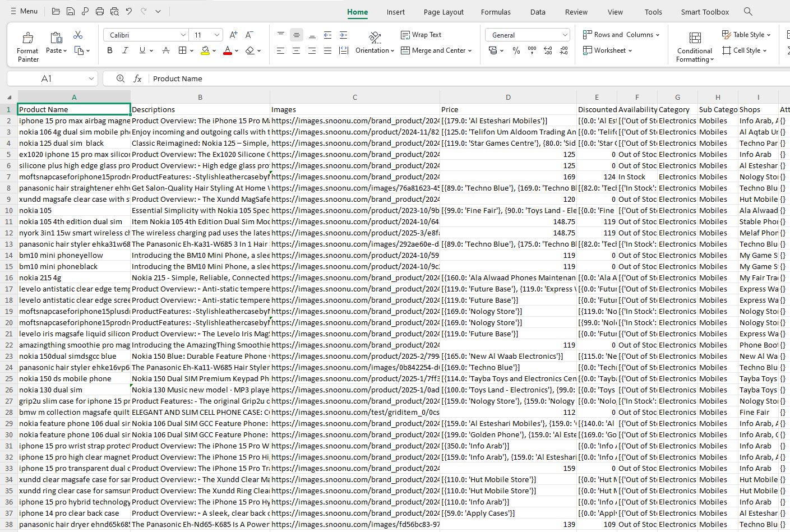Image resolution: width=790 pixels, height=532 pixels.
Task: Undo the last action
Action: (129, 11)
